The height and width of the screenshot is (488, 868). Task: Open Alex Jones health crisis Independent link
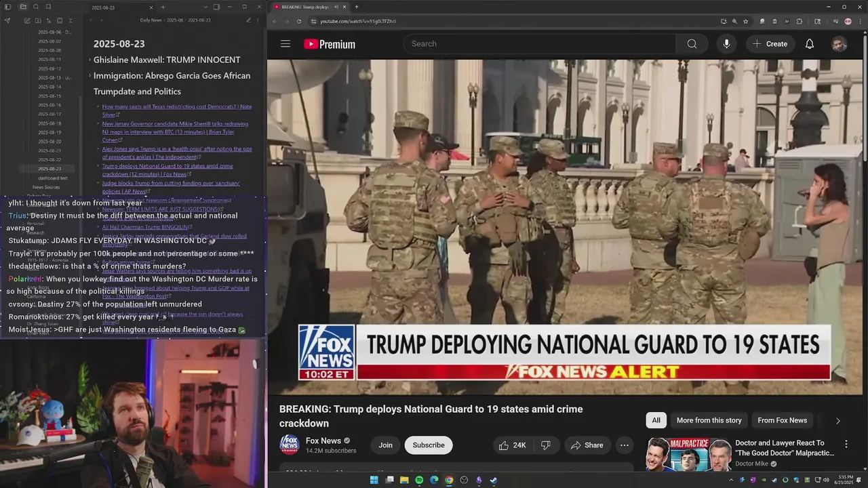[x=176, y=152]
